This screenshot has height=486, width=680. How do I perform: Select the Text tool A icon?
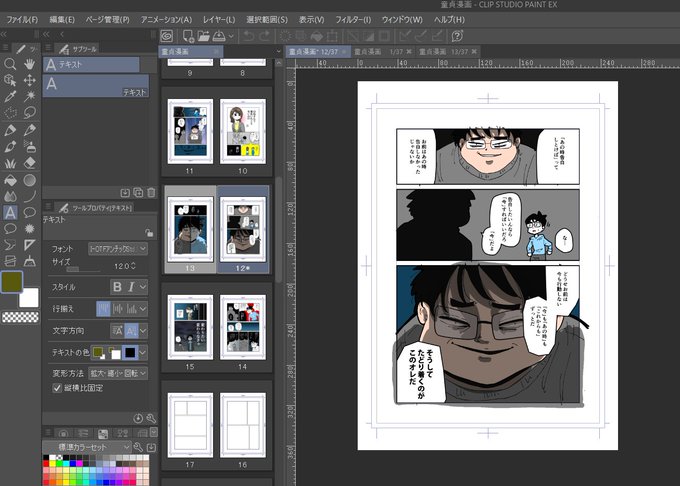pyautogui.click(x=10, y=212)
